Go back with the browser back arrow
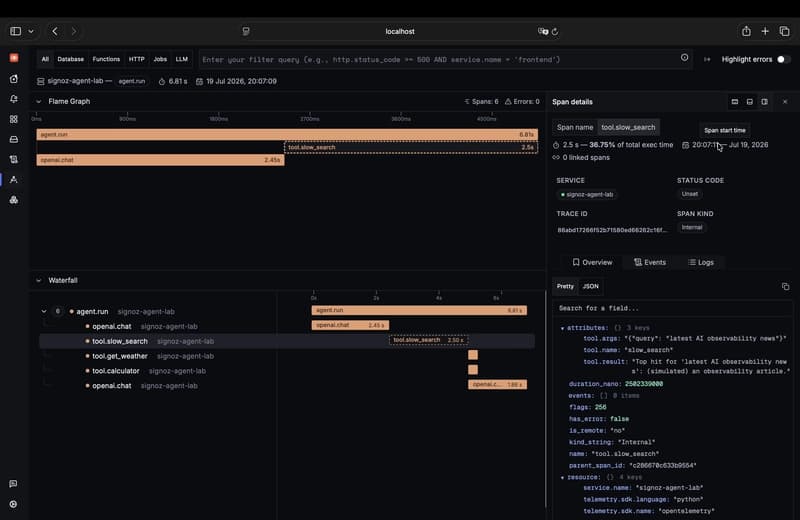Image resolution: width=800 pixels, height=520 pixels. 55,31
